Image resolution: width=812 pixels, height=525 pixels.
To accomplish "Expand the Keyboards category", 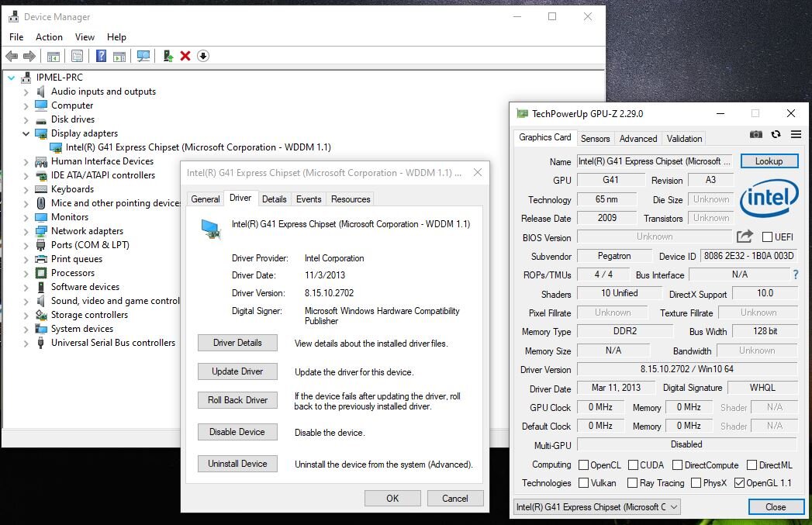I will click(x=26, y=189).
